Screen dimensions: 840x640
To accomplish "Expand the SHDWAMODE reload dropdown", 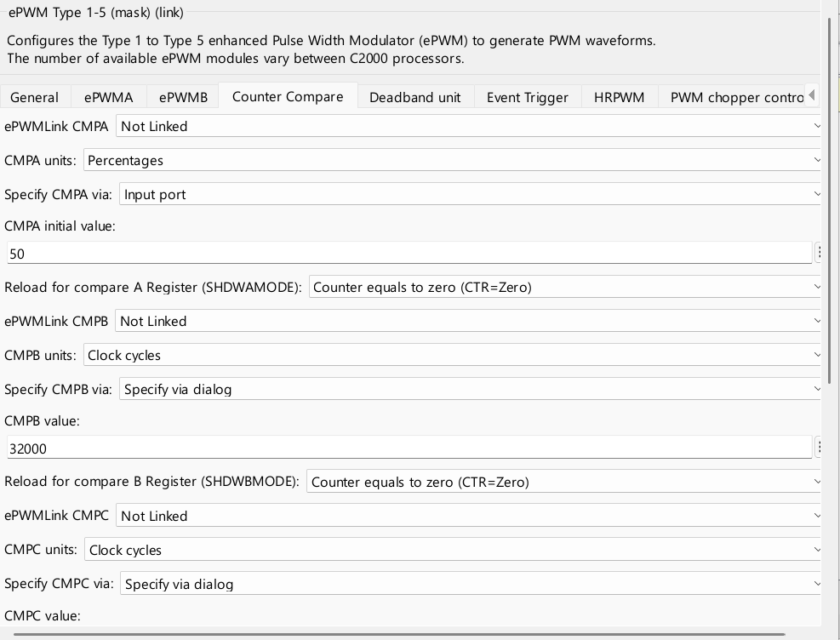I will click(564, 287).
